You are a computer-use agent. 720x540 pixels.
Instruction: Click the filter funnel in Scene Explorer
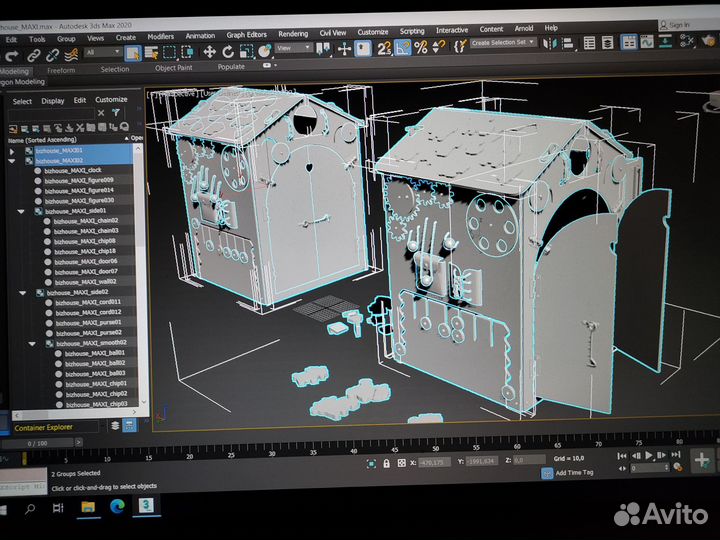click(116, 114)
